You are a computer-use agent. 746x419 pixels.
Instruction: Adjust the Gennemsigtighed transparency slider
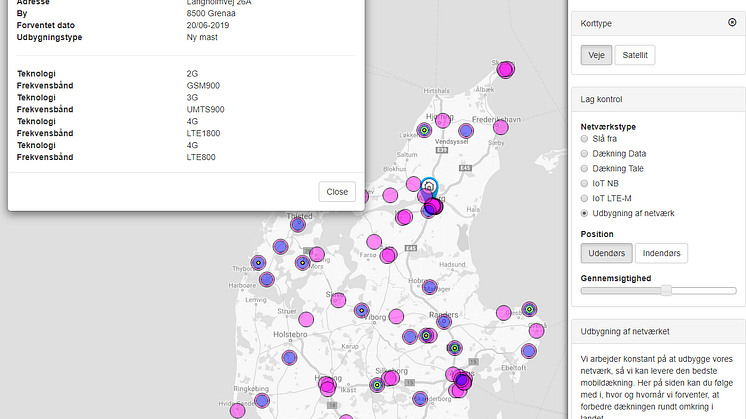coord(666,290)
